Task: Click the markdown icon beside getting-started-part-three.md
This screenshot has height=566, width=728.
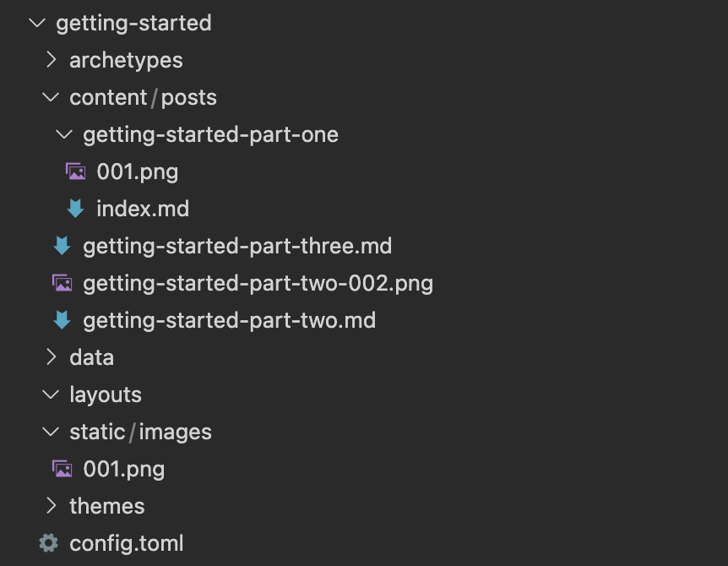Action: coord(62,246)
